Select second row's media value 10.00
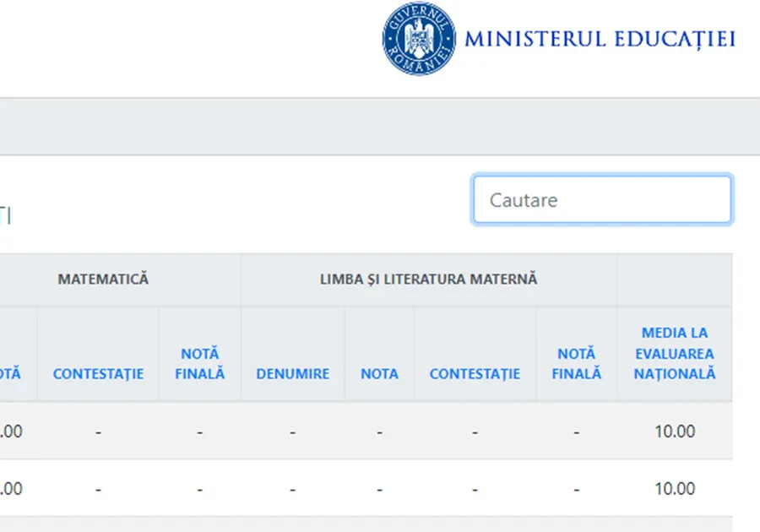This screenshot has height=532, width=760. pyautogui.click(x=674, y=488)
